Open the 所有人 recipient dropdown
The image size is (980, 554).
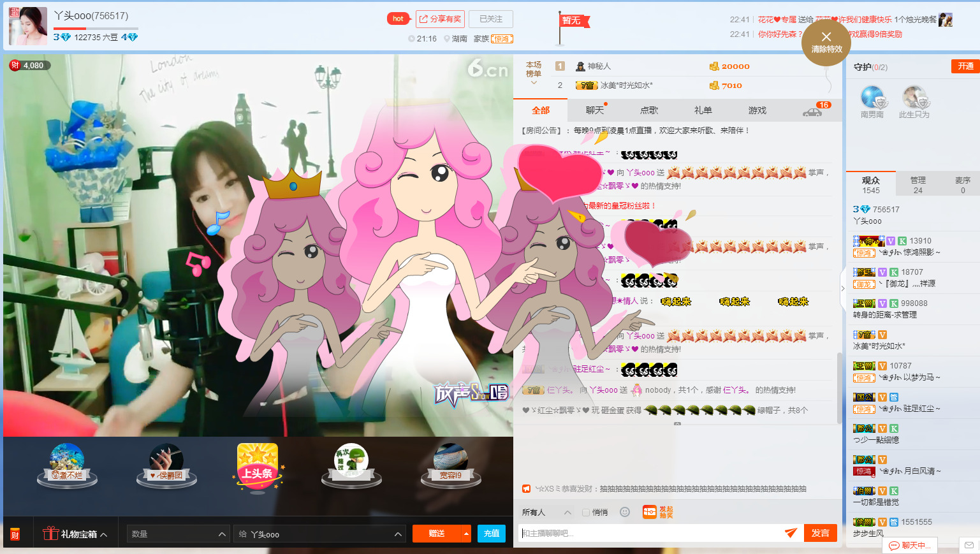coord(547,513)
